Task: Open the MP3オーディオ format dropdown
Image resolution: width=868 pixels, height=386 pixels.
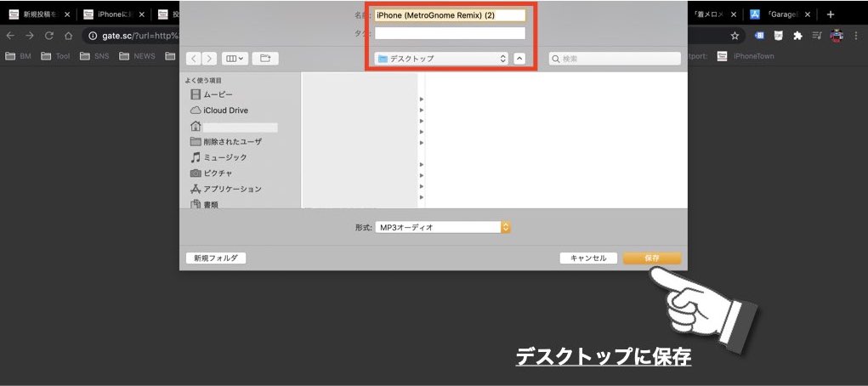Action: (442, 228)
